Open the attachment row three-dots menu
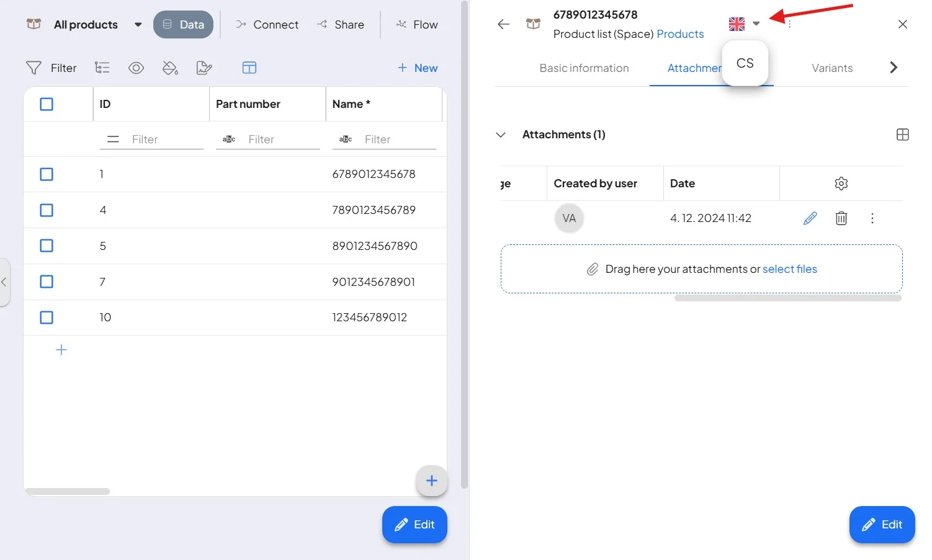932x560 pixels. click(x=872, y=218)
